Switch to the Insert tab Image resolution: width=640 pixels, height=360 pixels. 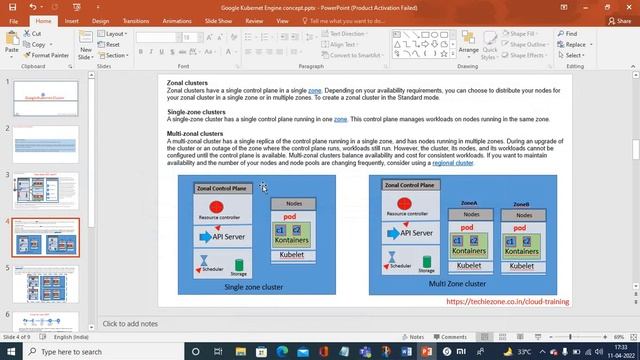coord(71,21)
